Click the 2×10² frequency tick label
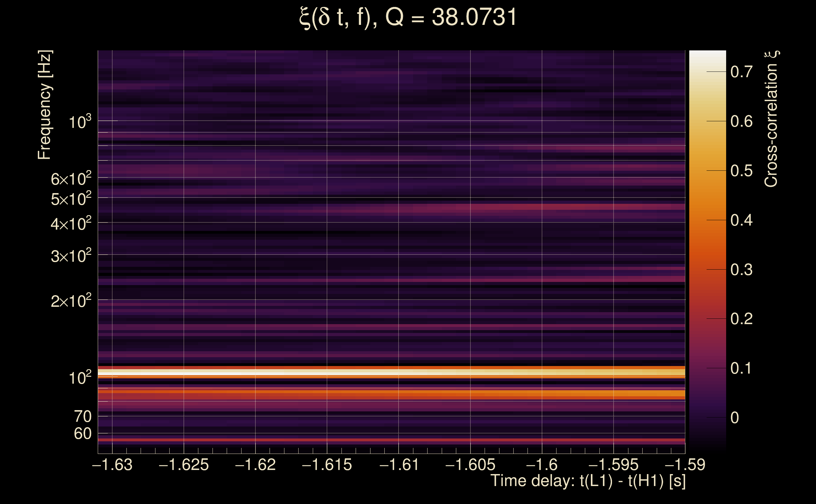816x504 pixels. pos(71,301)
